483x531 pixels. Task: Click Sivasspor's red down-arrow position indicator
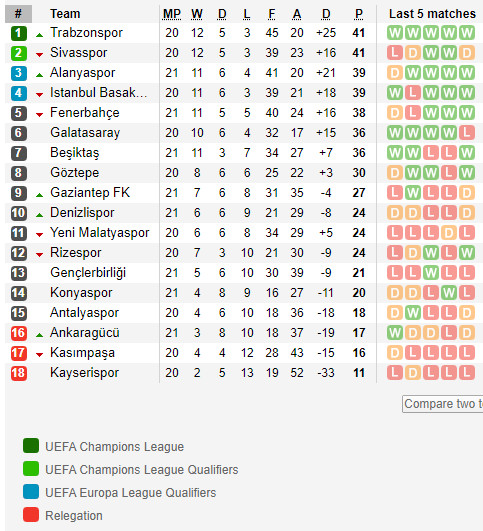coord(40,55)
